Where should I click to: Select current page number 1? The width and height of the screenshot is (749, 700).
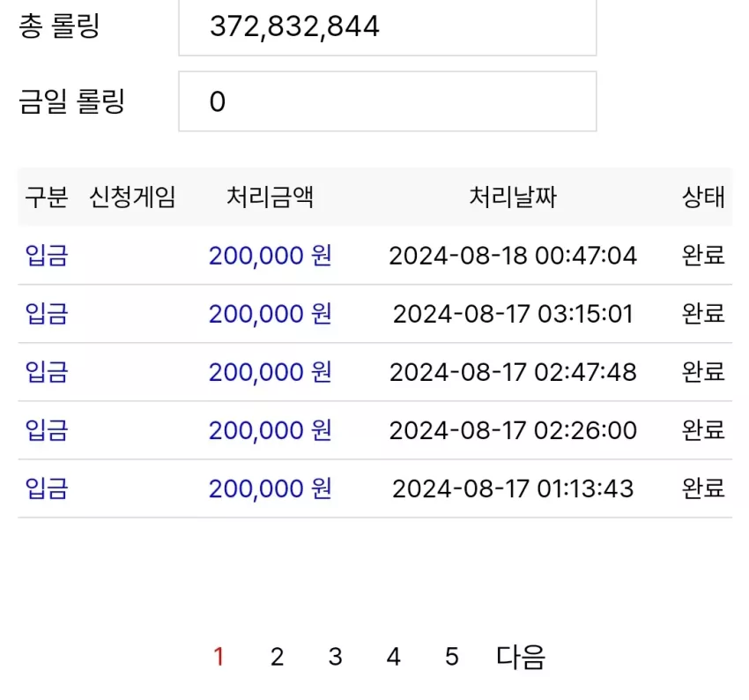click(x=219, y=657)
